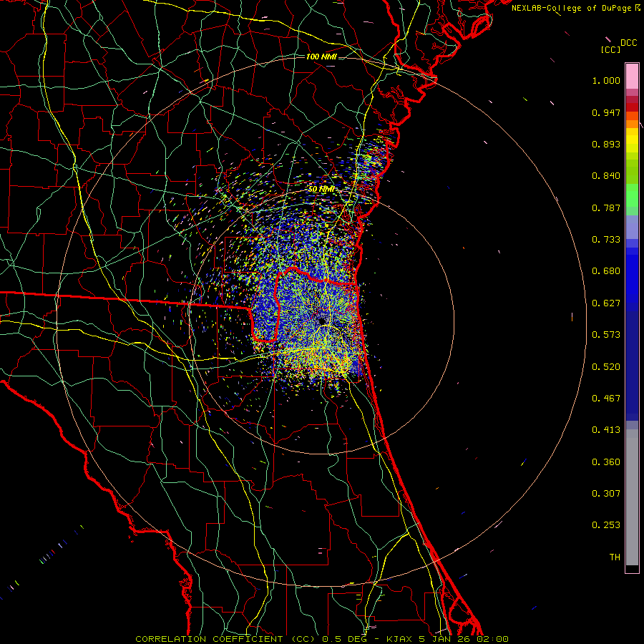Select the 0.680 legend value
Image resolution: width=644 pixels, height=644 pixels.
[x=606, y=271]
